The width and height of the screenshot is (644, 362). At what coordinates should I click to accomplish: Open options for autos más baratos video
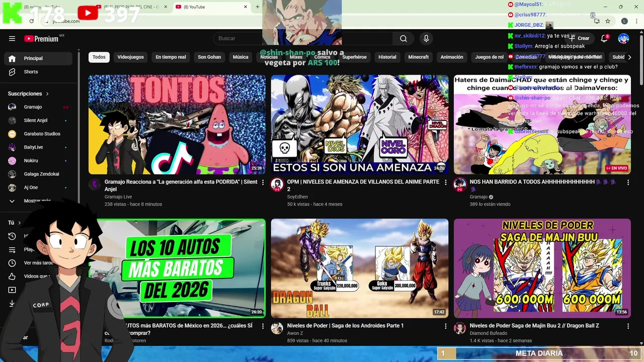tap(263, 326)
